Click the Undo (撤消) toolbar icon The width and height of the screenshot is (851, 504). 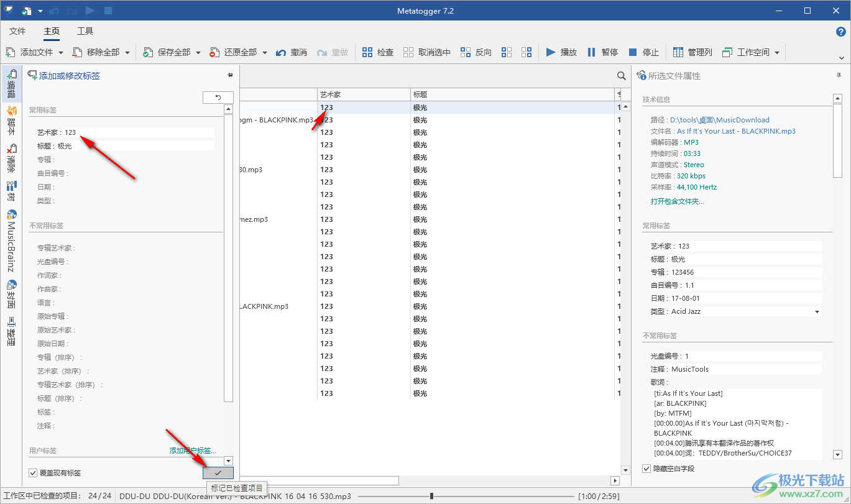pos(281,52)
